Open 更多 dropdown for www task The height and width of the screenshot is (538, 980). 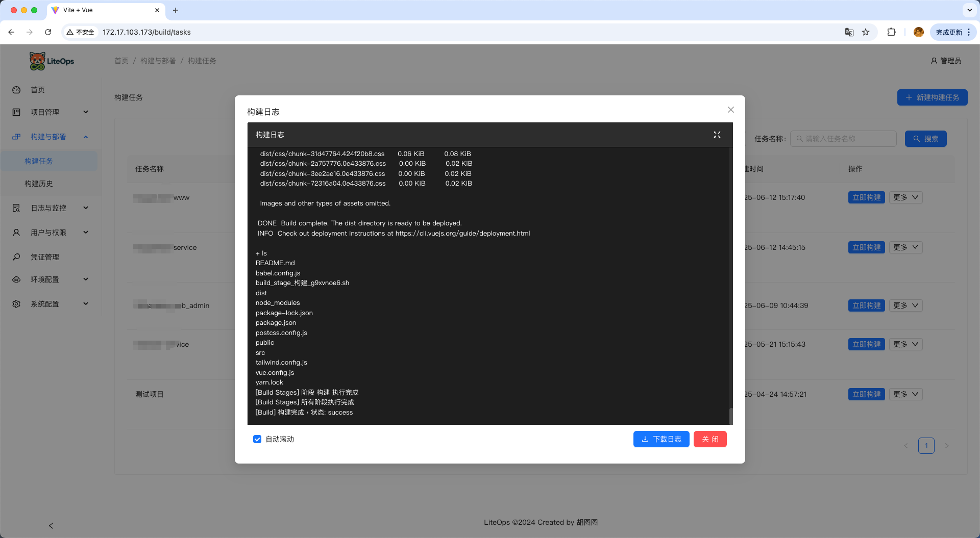pyautogui.click(x=905, y=197)
